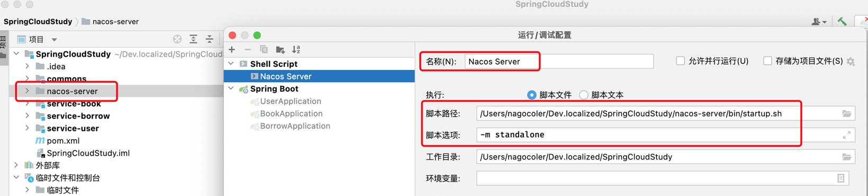Click the 名称 name input field
The image size is (868, 196).
coord(559,61)
